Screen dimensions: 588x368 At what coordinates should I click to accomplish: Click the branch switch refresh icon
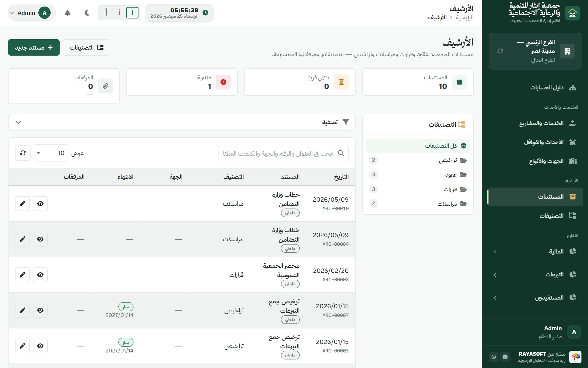[500, 51]
